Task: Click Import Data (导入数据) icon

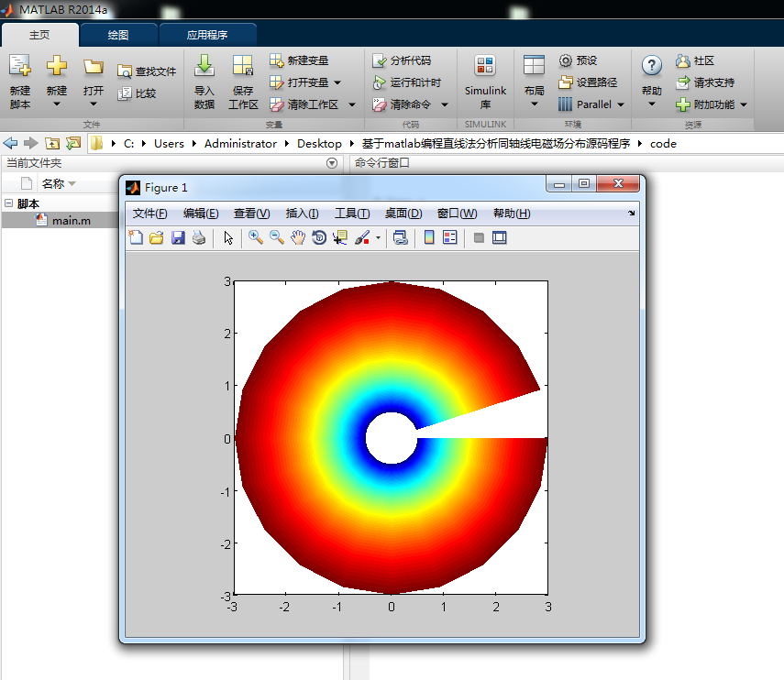Action: click(204, 65)
